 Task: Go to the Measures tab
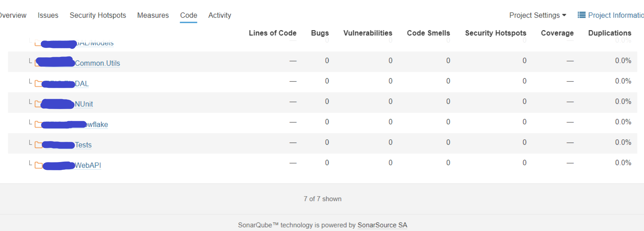coord(153,15)
